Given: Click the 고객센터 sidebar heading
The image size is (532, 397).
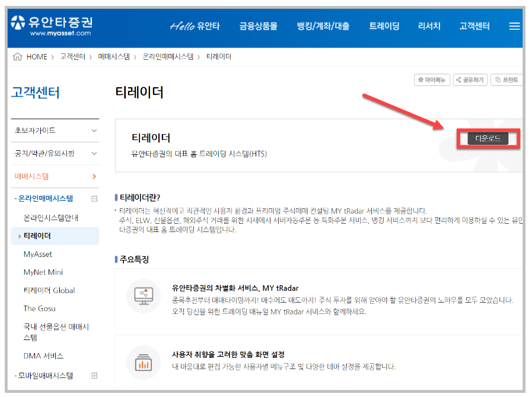Looking at the screenshot, I should [35, 93].
